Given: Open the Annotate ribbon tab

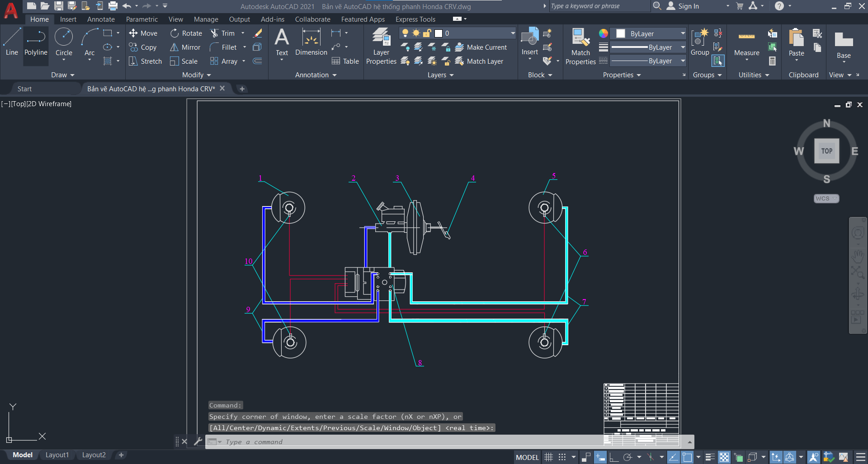Looking at the screenshot, I should coord(101,19).
